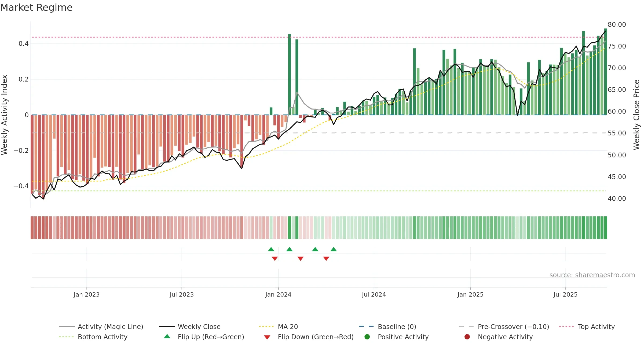The width and height of the screenshot is (644, 362).
Task: Click the middle red flip-down marker
Action: (301, 258)
